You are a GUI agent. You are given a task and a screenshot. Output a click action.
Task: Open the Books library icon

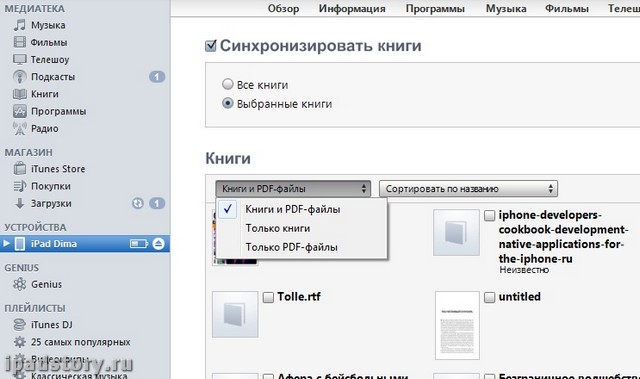coord(20,94)
